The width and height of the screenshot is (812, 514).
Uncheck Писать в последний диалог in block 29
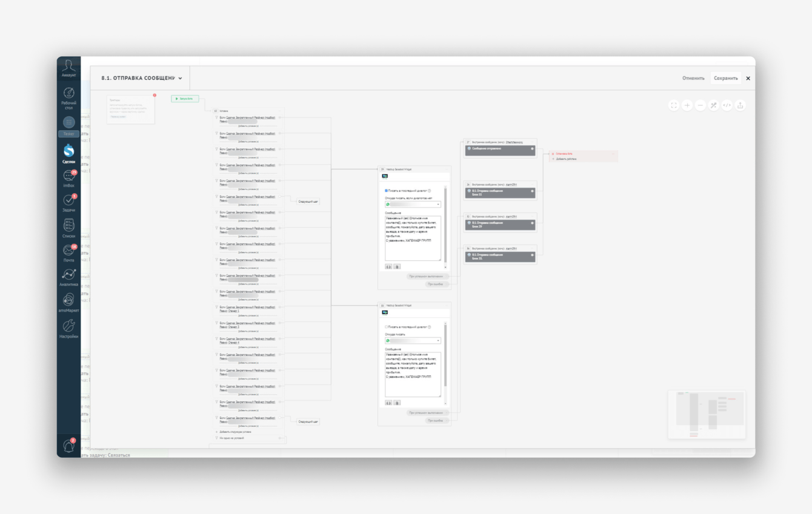pyautogui.click(x=387, y=191)
